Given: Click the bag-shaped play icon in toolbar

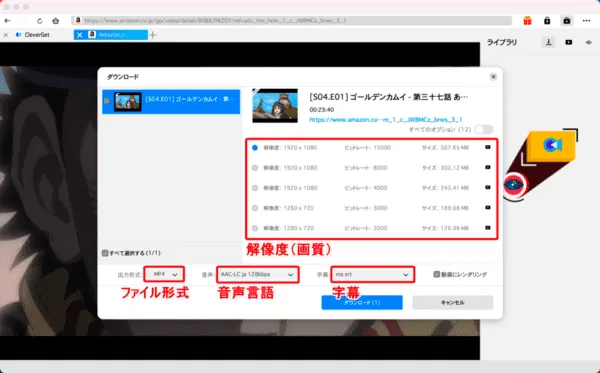Looking at the screenshot, I should [x=567, y=21].
